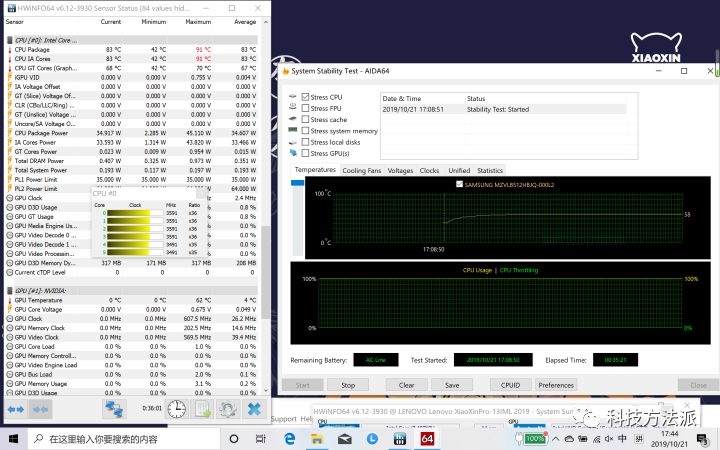This screenshot has height=450, width=720.
Task: Open the Windows Start menu
Action: coord(13,439)
